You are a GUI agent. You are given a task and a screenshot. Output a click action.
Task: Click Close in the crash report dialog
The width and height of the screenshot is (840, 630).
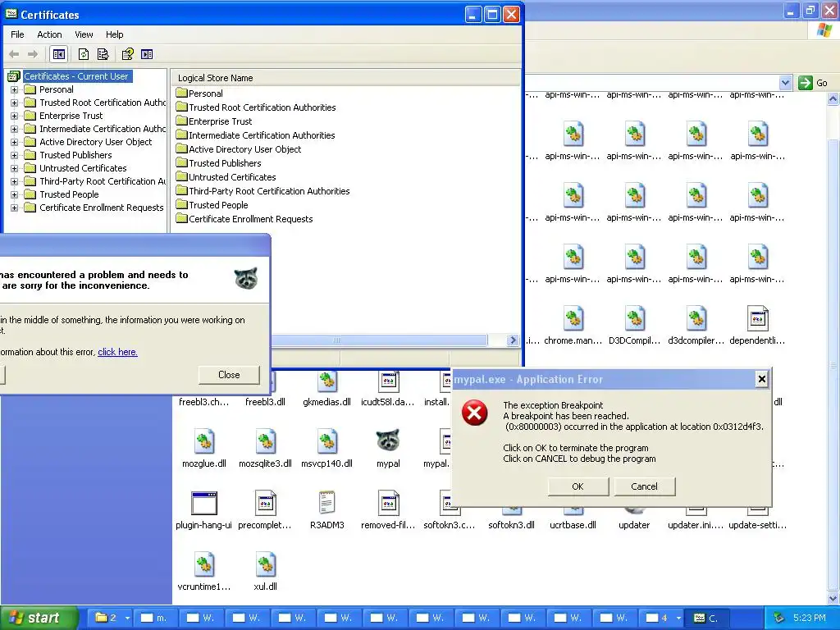(x=229, y=374)
